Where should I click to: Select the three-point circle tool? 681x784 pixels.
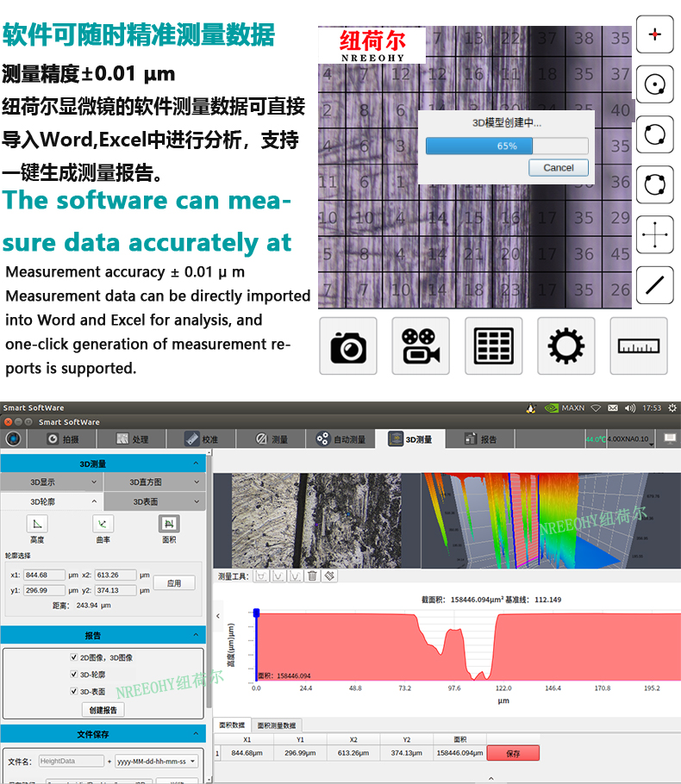[x=654, y=184]
